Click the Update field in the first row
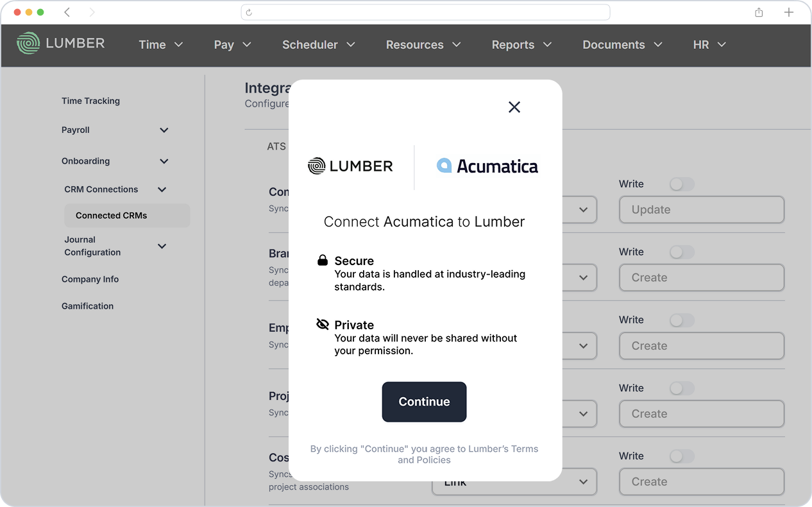This screenshot has height=507, width=812. coord(702,210)
